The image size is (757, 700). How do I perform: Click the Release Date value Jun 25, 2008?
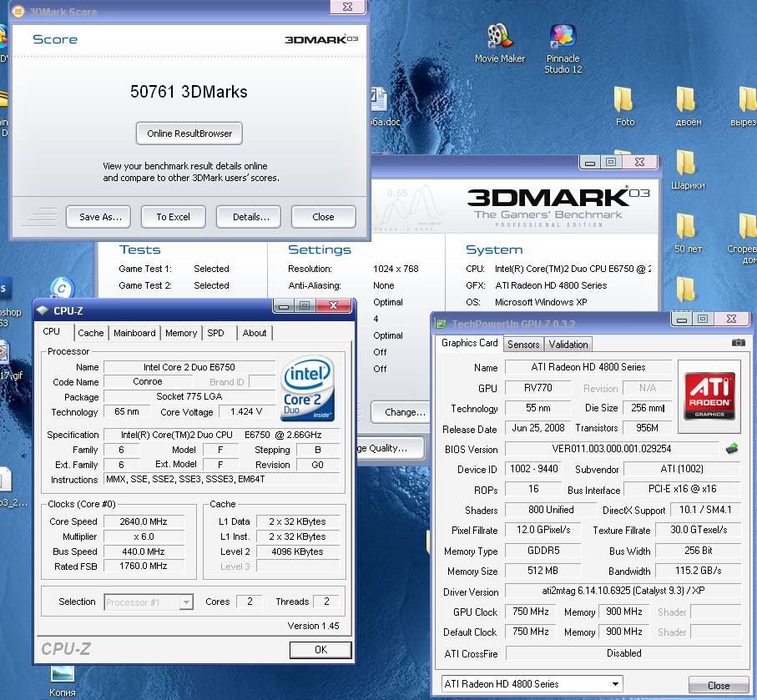pyautogui.click(x=537, y=428)
